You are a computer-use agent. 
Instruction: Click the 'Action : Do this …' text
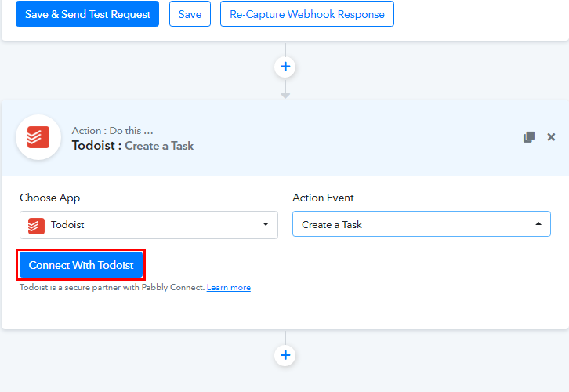click(x=113, y=131)
